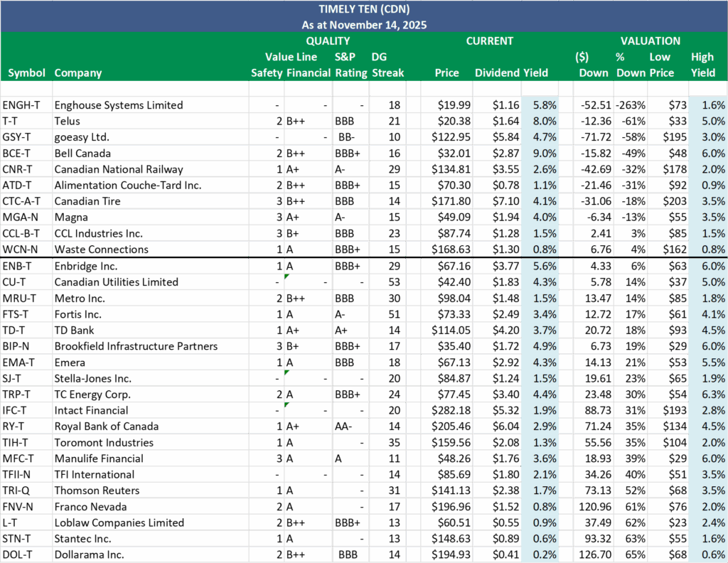Select Fortis Inc. company cell
Image resolution: width=728 pixels, height=563 pixels.
pyautogui.click(x=151, y=314)
